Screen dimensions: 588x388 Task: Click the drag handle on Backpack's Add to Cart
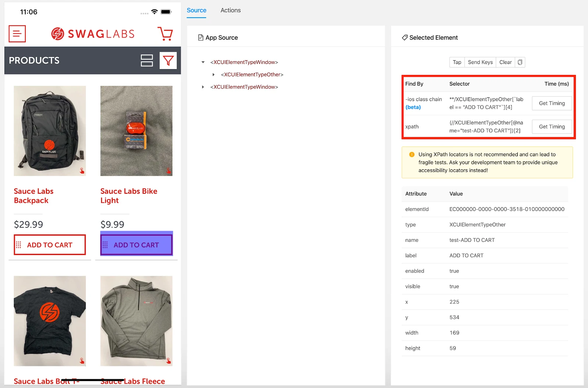pyautogui.click(x=18, y=245)
